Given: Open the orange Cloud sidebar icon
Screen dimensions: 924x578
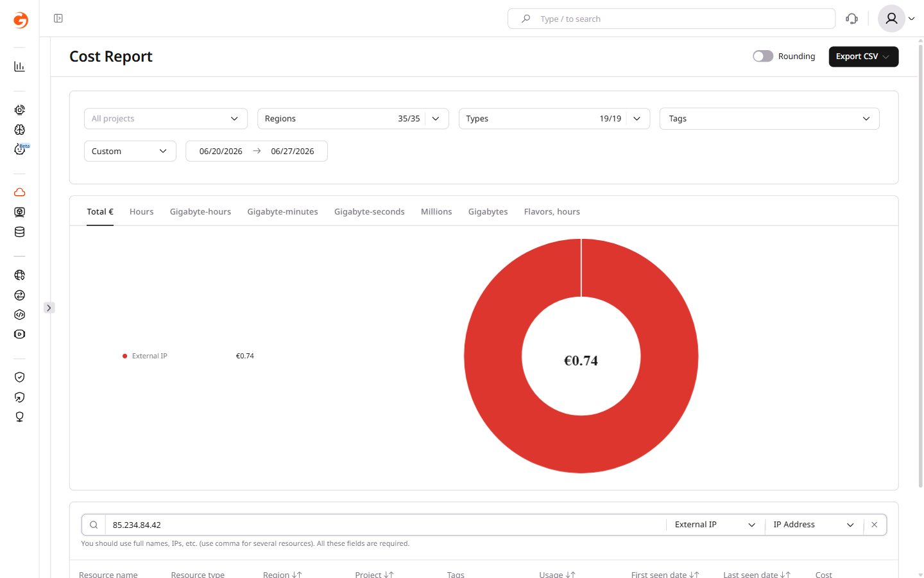Looking at the screenshot, I should point(20,192).
